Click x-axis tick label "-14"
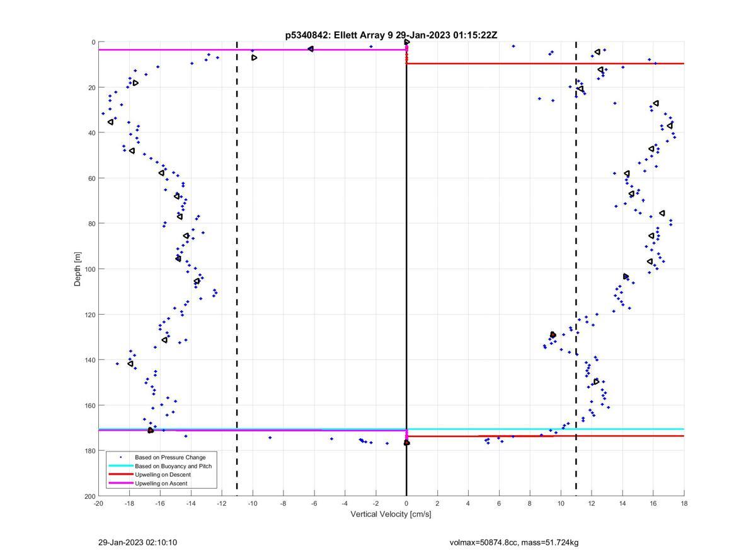This screenshot has width=756, height=558. 191,503
